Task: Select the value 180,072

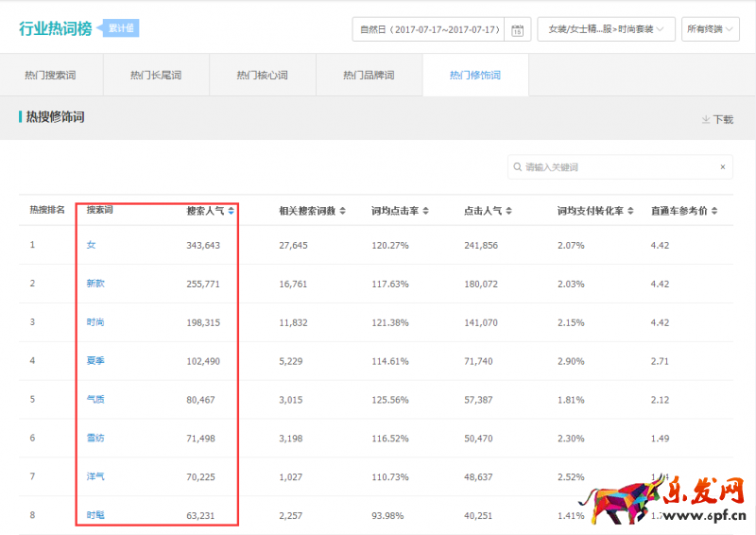Action: pos(481,285)
